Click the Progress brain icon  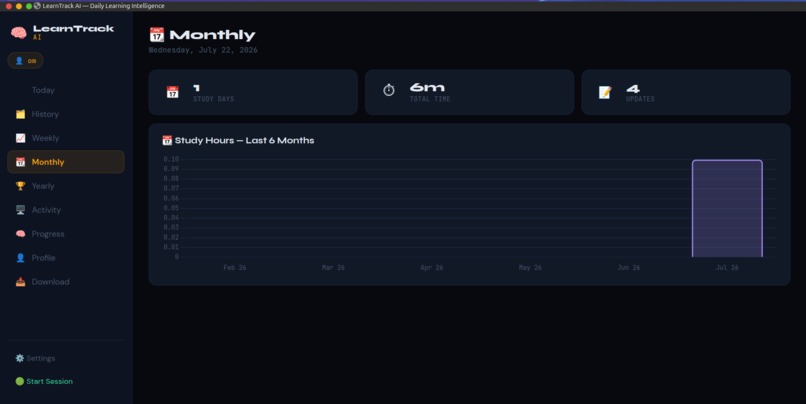point(21,234)
